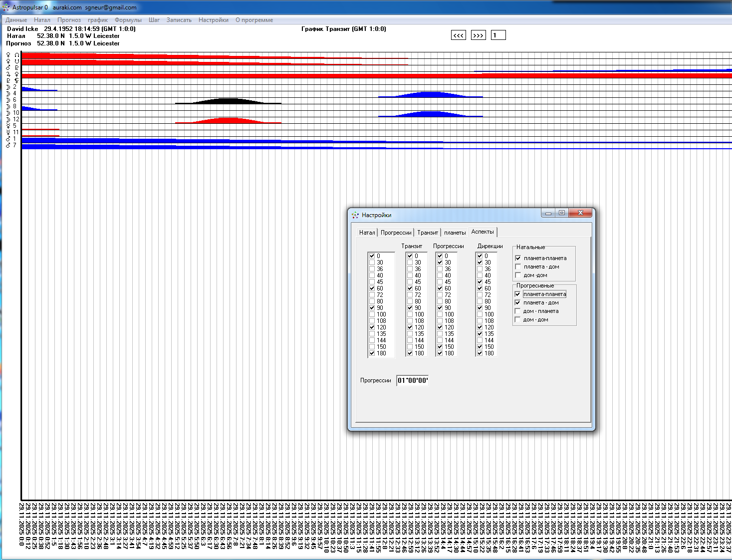Click the Moon glyph on row 6
Screen dimensions: 732x560
click(8, 100)
